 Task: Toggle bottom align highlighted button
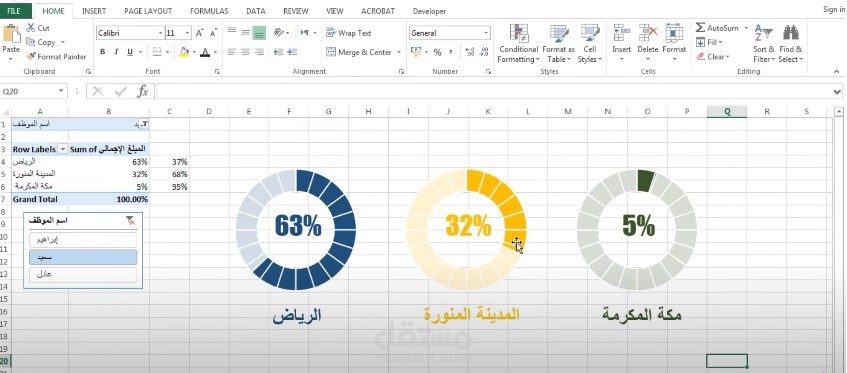pyautogui.click(x=259, y=33)
